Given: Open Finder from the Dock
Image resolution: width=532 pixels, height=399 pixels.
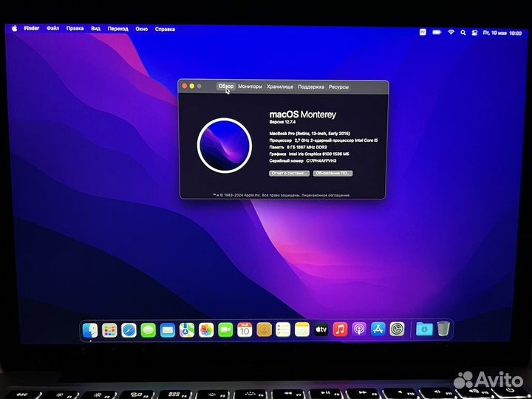Looking at the screenshot, I should pos(90,330).
